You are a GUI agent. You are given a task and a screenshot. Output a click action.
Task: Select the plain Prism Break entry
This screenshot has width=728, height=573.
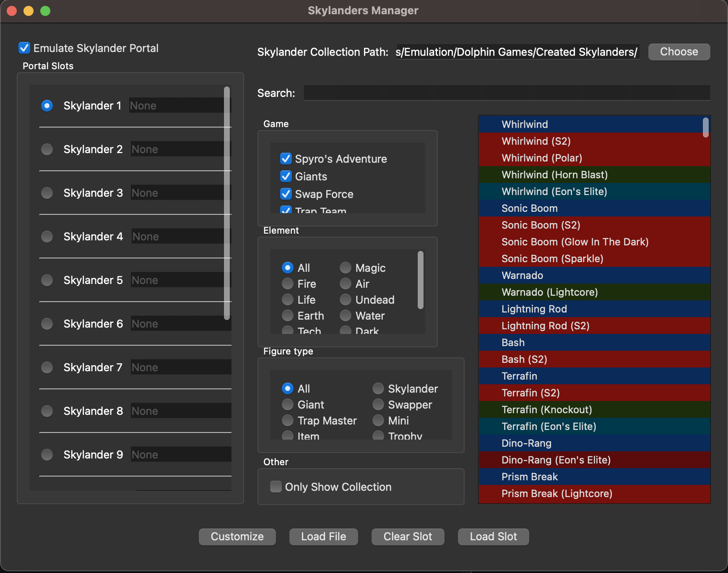594,477
